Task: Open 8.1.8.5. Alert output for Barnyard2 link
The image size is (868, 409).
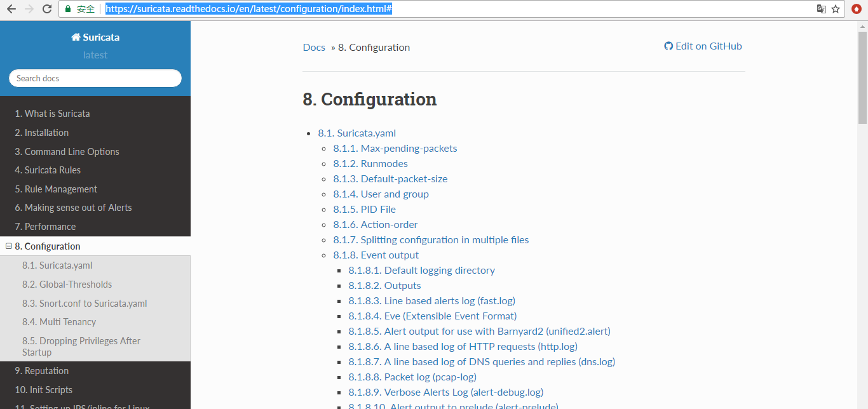Action: coord(480,332)
